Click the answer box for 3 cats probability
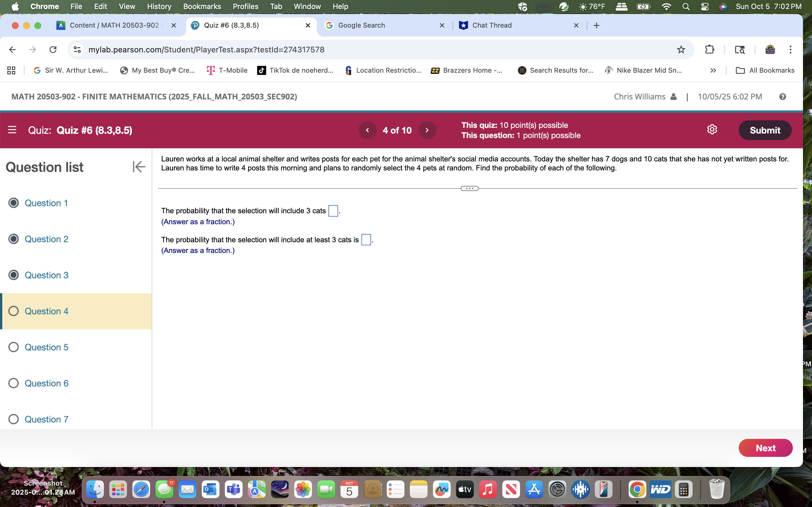This screenshot has width=812, height=507. [x=333, y=211]
